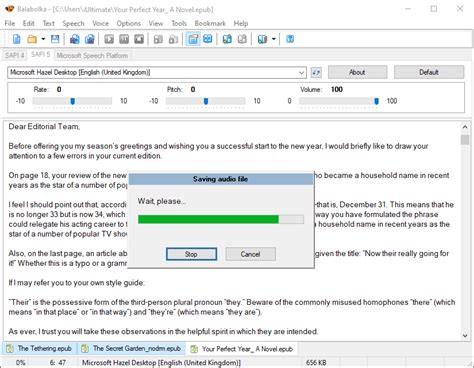Click the Stop reading toolbar icon
This screenshot has width=474, height=368.
(139, 39)
